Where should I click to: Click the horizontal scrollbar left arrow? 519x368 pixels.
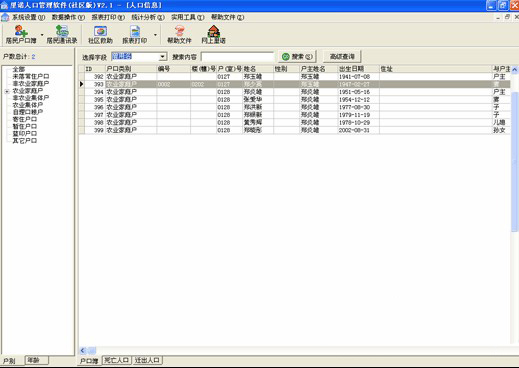(83, 350)
